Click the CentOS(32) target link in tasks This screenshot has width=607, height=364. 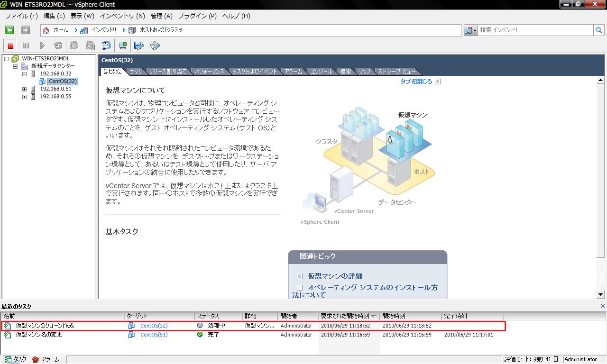click(x=154, y=326)
